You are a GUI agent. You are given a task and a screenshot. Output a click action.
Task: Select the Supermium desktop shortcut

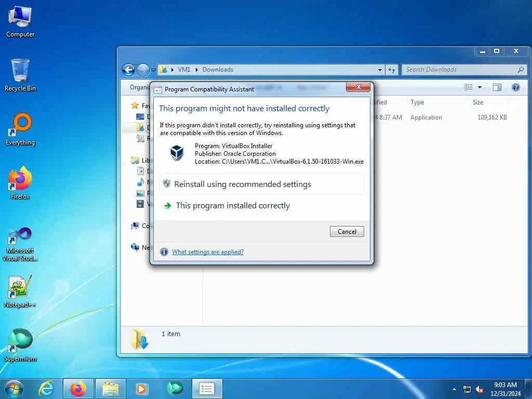pos(20,345)
